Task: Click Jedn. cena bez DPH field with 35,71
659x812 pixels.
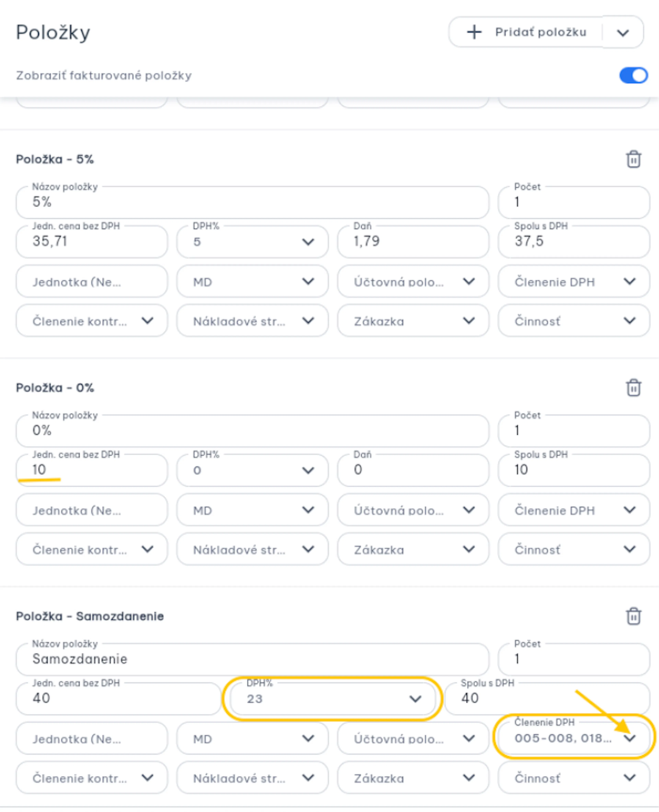Action: pos(91,242)
